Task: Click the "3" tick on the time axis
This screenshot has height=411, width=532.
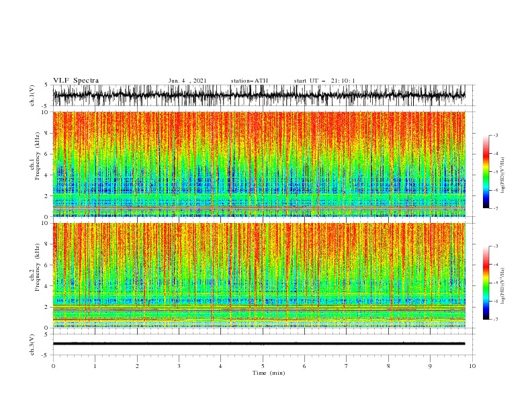Action: point(179,366)
